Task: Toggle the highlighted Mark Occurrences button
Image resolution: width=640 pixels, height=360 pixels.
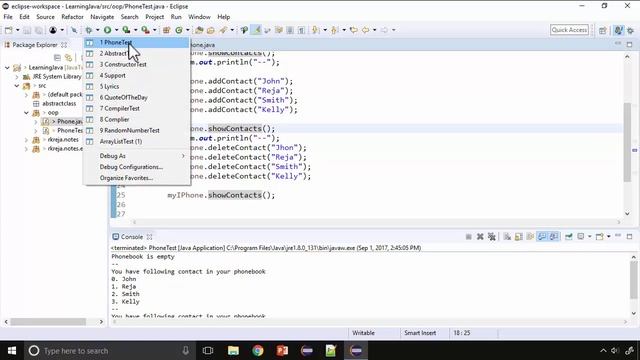Action: (256, 30)
